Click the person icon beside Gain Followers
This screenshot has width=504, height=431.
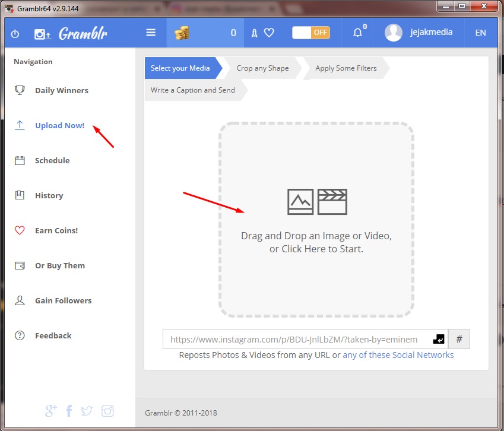pos(20,300)
